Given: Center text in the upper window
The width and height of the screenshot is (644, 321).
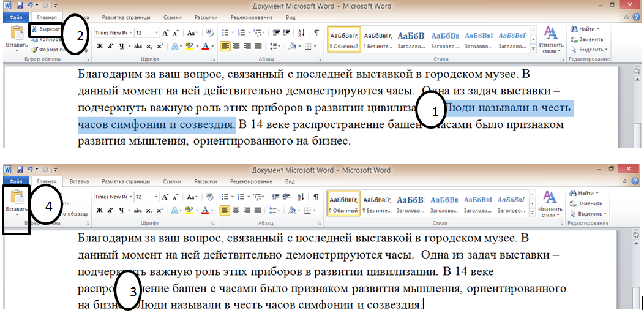Looking at the screenshot, I should (236, 47).
